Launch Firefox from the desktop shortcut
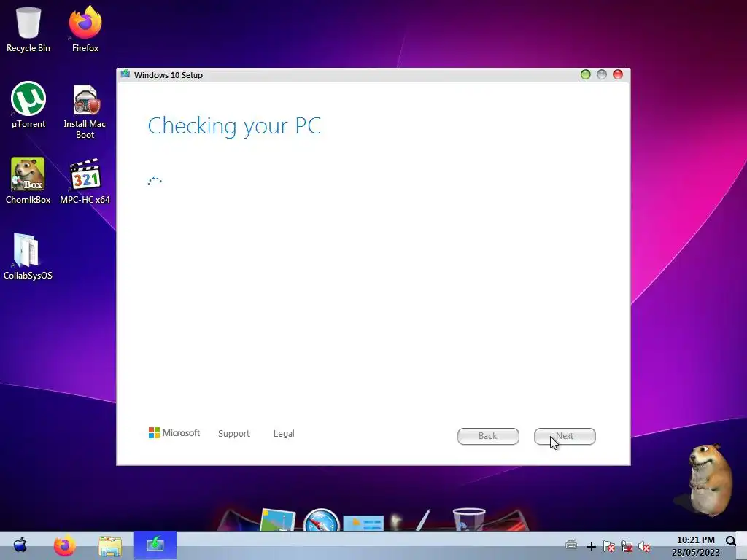The height and width of the screenshot is (560, 747). click(x=85, y=28)
